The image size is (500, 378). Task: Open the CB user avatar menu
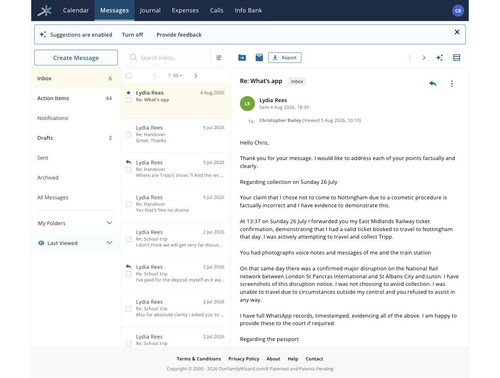pos(458,11)
